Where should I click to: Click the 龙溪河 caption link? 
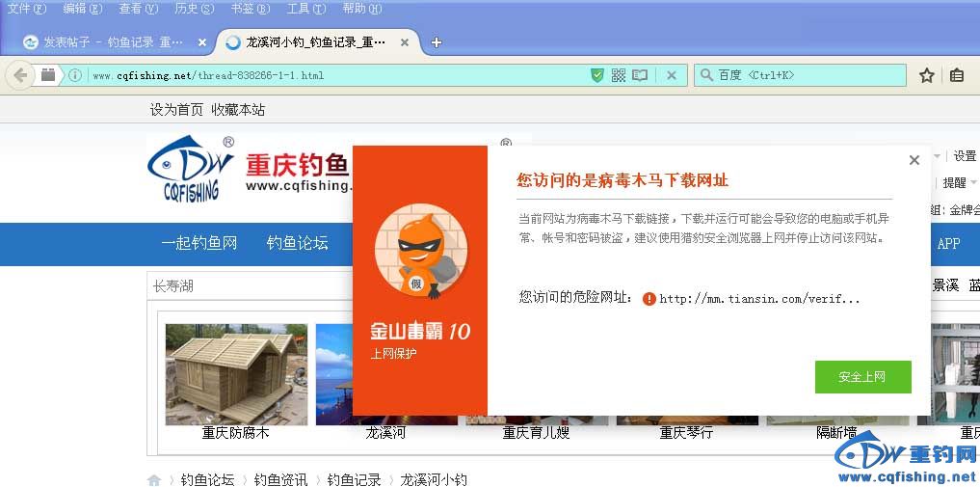[x=385, y=433]
